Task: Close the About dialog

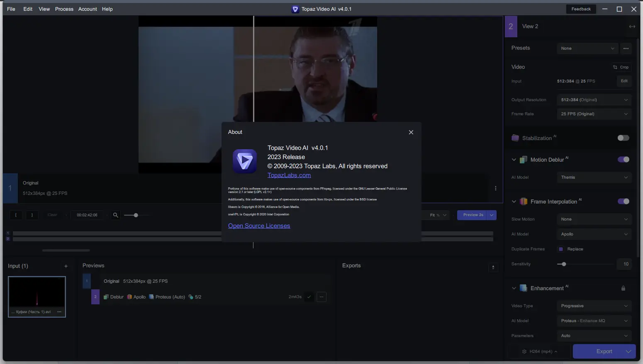Action: click(x=411, y=132)
